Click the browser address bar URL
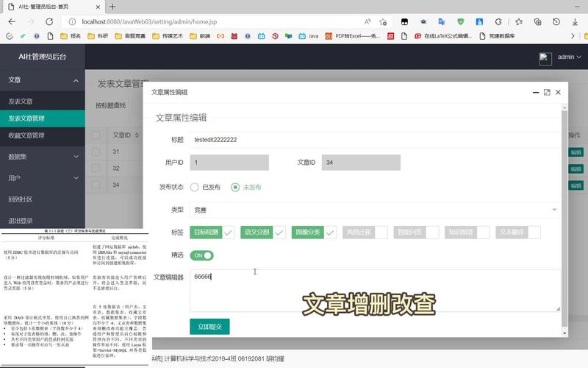The height and width of the screenshot is (368, 588). 149,22
